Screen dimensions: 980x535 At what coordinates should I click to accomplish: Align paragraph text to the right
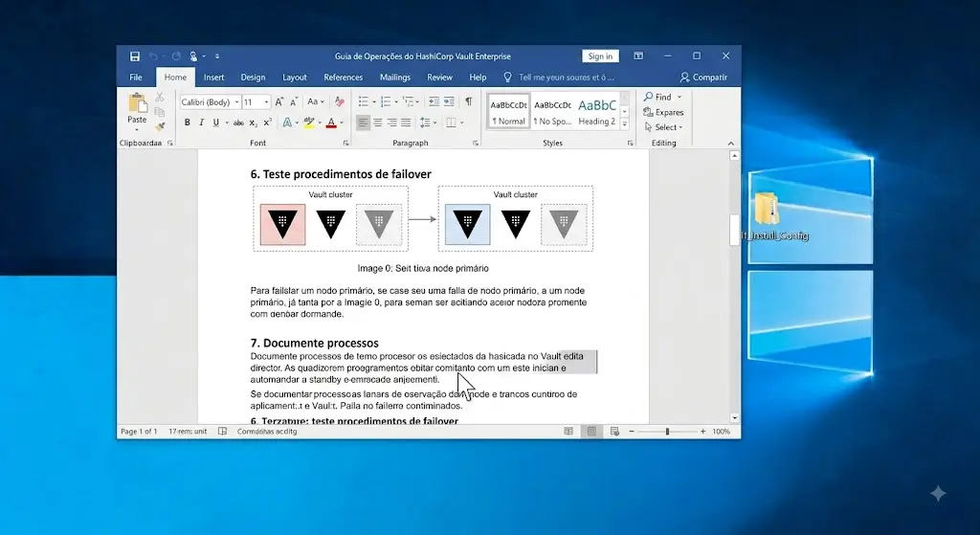pos(391,123)
